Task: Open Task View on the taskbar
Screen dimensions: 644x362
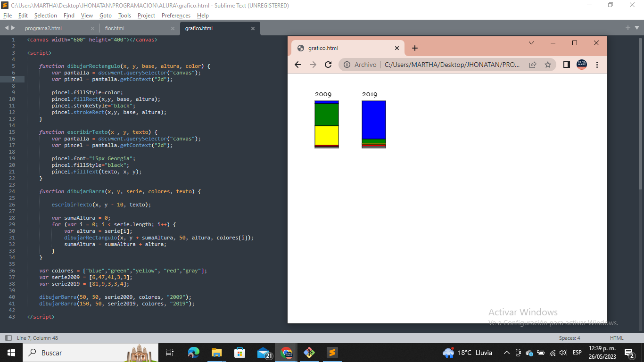Action: click(x=170, y=353)
